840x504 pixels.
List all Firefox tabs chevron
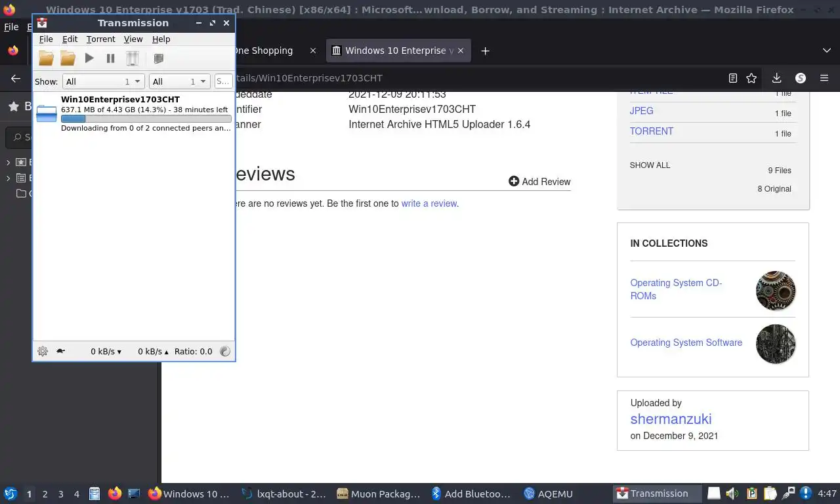[827, 51]
